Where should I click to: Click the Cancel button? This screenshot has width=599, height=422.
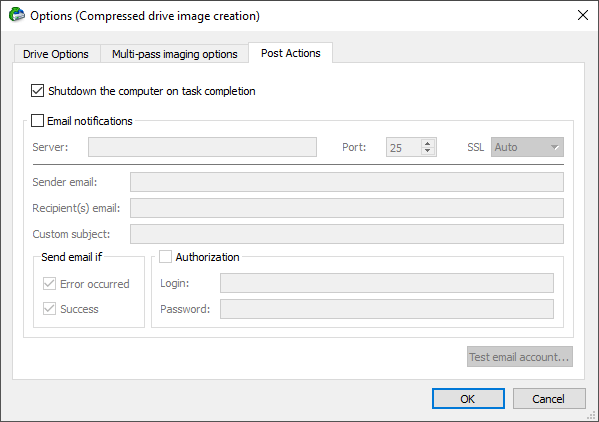tap(549, 399)
